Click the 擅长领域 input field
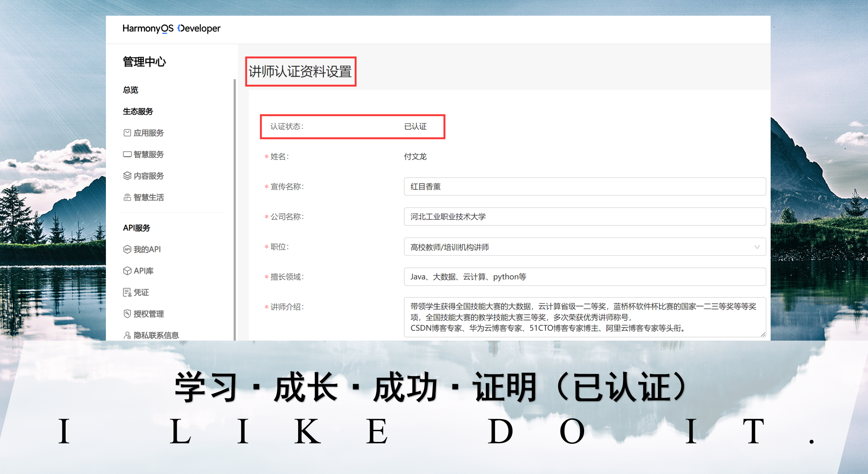This screenshot has width=868, height=474. [585, 277]
